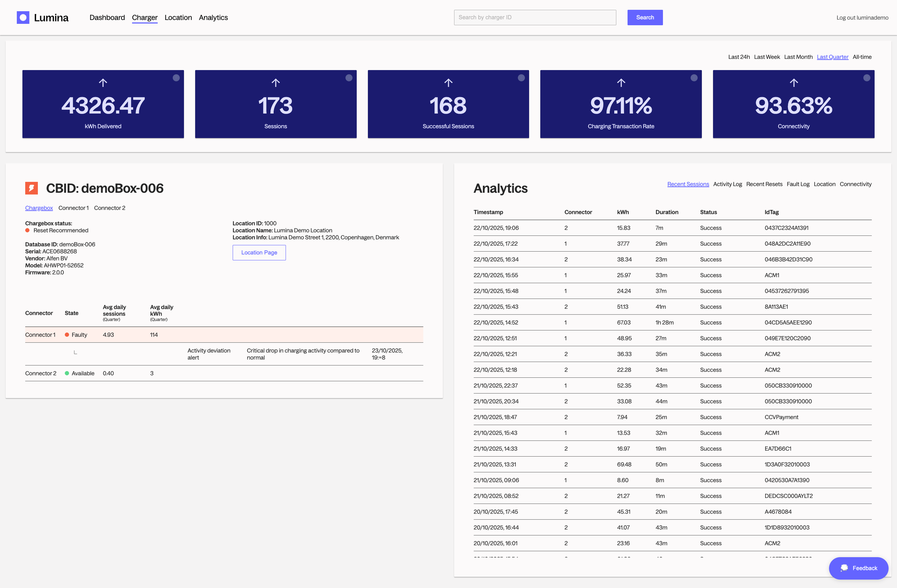
Task: Click info dot on Sessions card
Action: click(x=349, y=78)
